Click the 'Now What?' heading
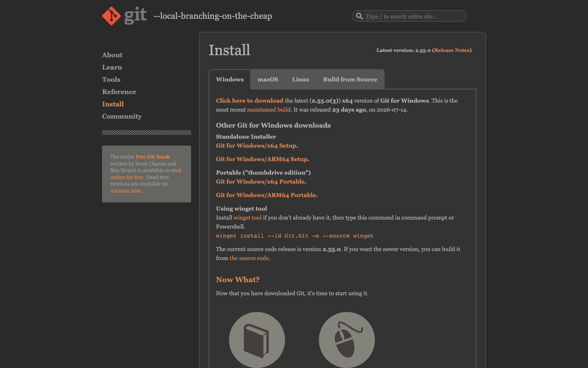 tap(238, 280)
